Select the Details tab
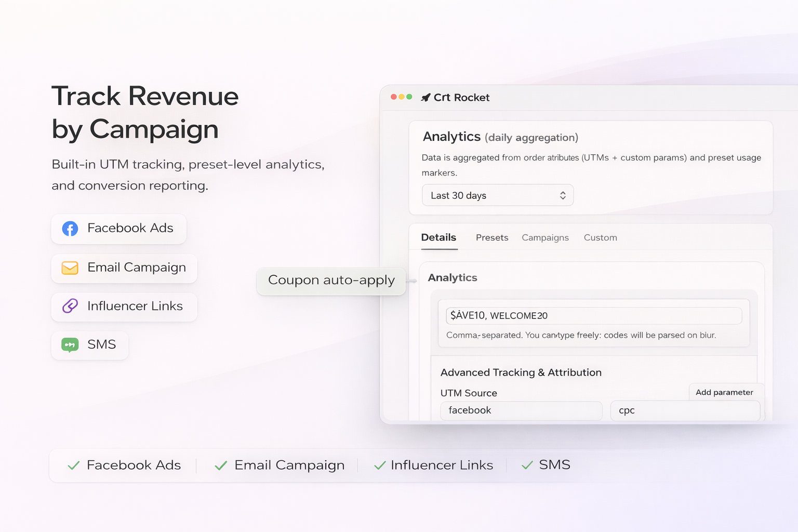 438,238
